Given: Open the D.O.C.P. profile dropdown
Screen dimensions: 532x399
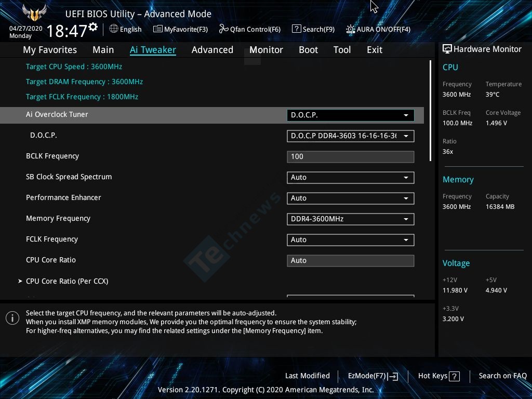Looking at the screenshot, I should click(351, 136).
